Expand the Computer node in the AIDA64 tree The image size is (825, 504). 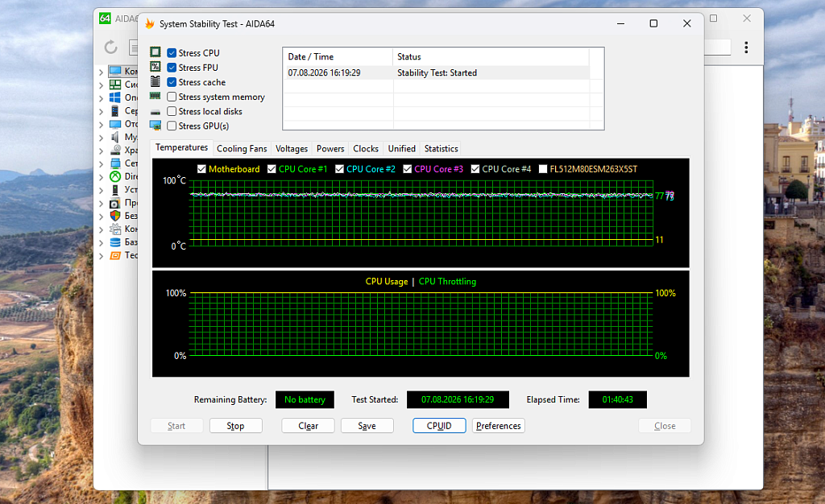(x=101, y=72)
